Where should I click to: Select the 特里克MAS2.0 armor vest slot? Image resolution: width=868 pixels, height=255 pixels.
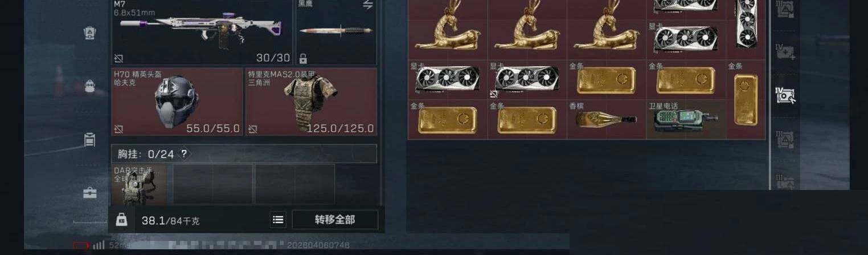[311, 102]
